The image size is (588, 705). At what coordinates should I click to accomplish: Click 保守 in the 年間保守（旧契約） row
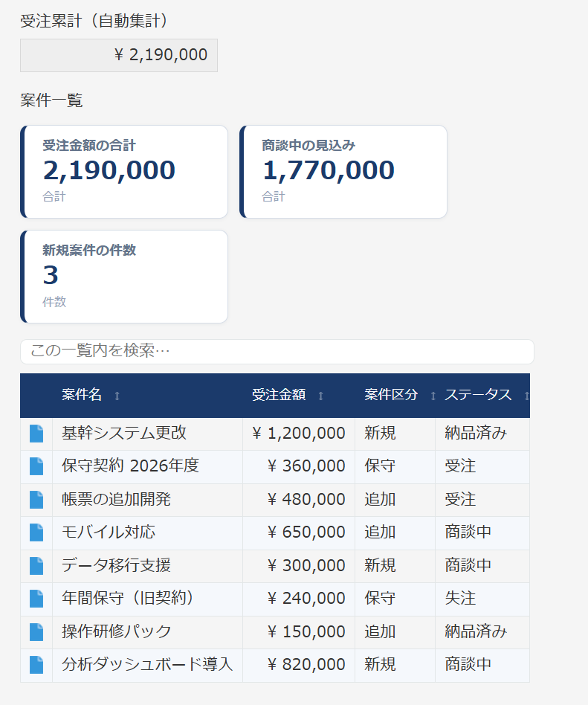click(380, 598)
